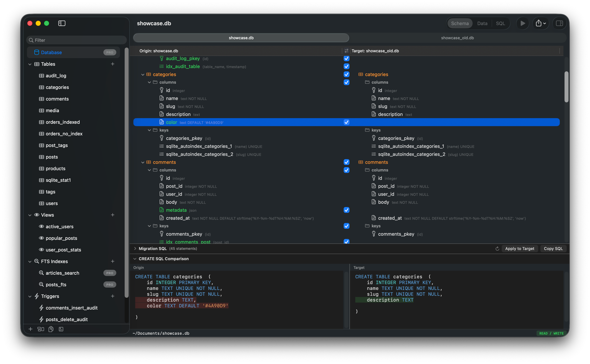Select the comments_insert_audit trigger

tap(71, 308)
